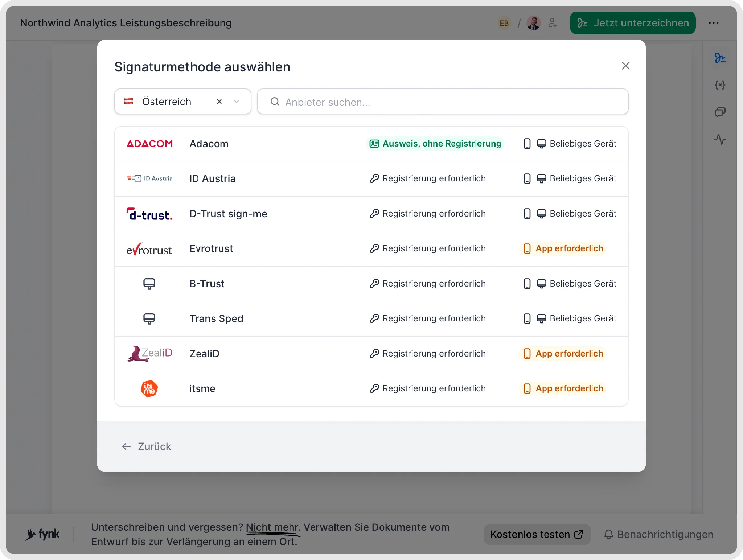Click the Adacom logo

(149, 144)
